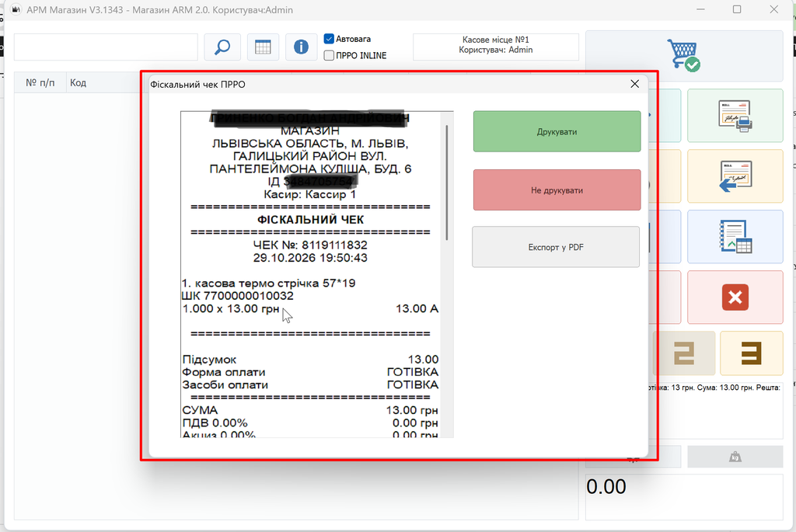
Task: Click the Засоби оплати label
Action: (225, 385)
